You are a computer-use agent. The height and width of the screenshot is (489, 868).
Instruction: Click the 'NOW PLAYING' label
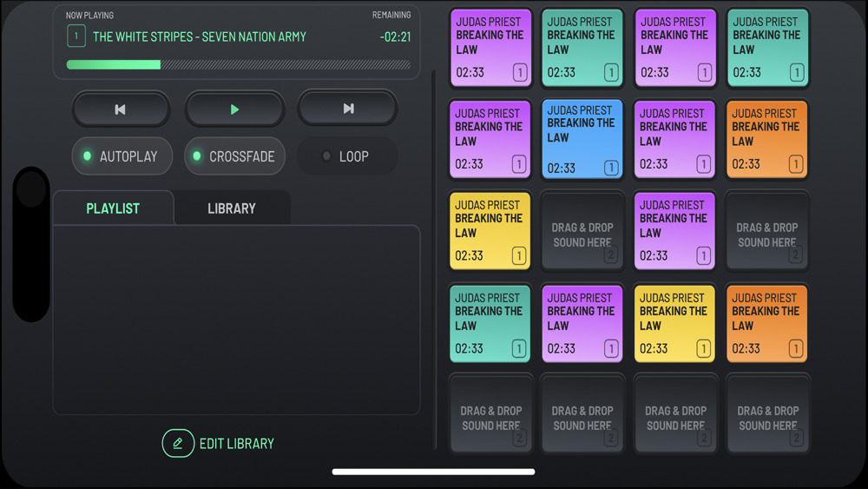click(x=89, y=16)
